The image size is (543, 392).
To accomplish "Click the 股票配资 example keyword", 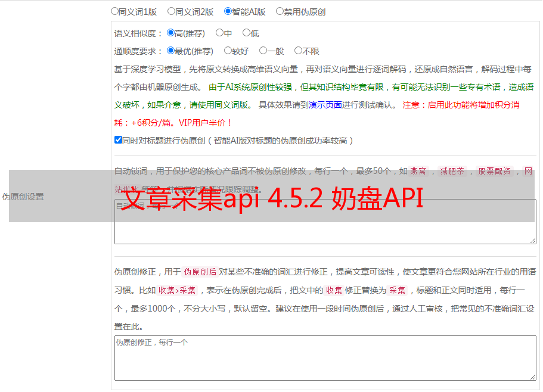I will point(495,171).
